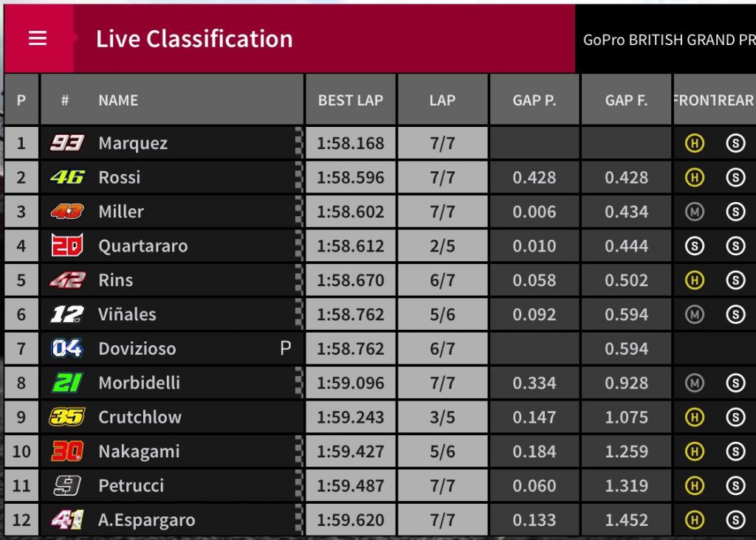Click Miller's medium front tyre icon

tap(694, 212)
